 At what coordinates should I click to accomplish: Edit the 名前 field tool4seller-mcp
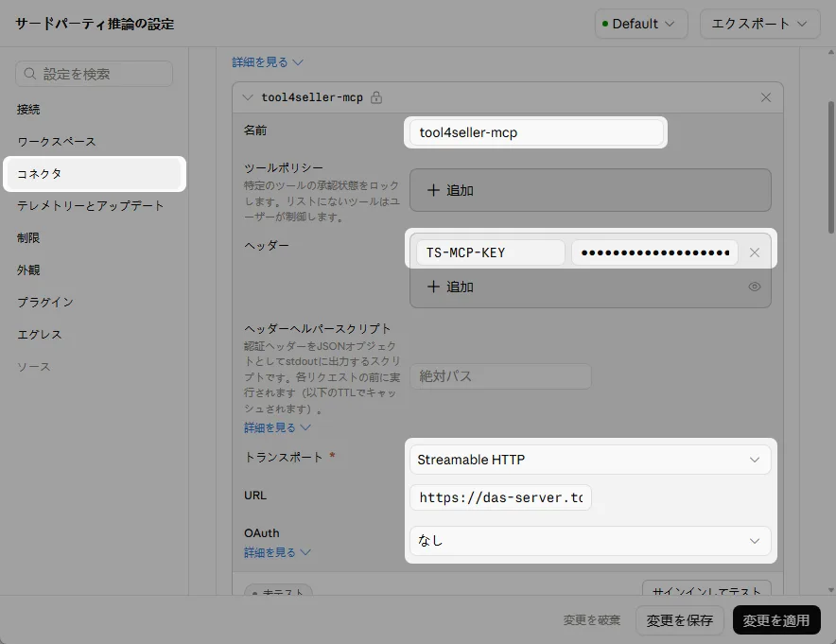(536, 132)
